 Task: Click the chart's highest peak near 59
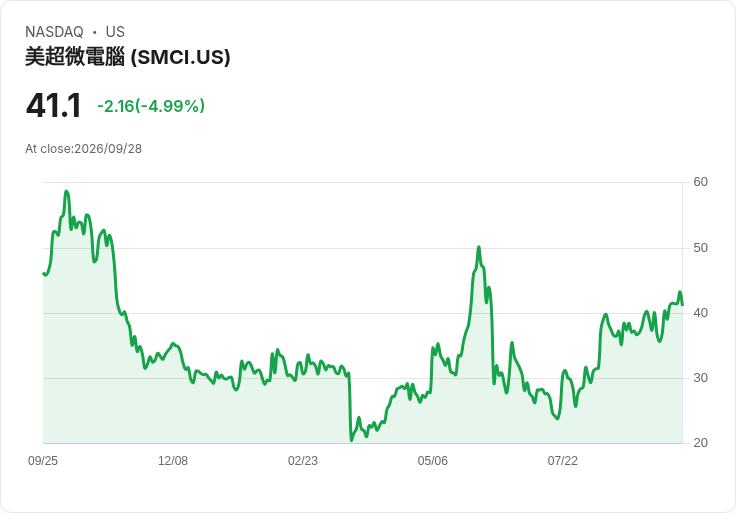66,191
